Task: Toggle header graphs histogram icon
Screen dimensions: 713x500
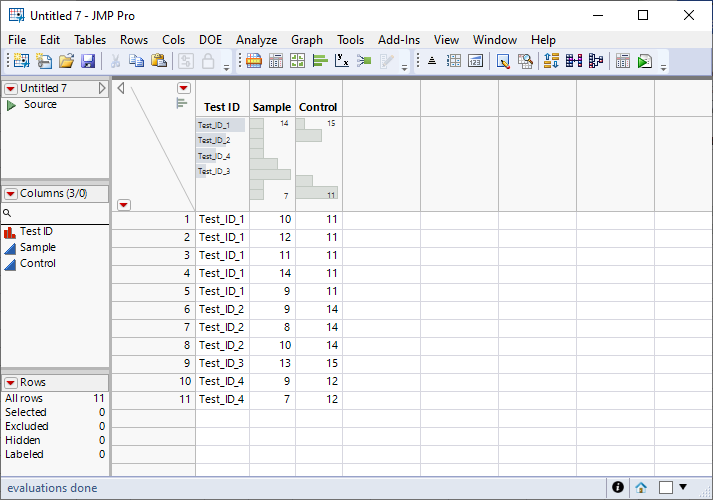Action: (181, 104)
